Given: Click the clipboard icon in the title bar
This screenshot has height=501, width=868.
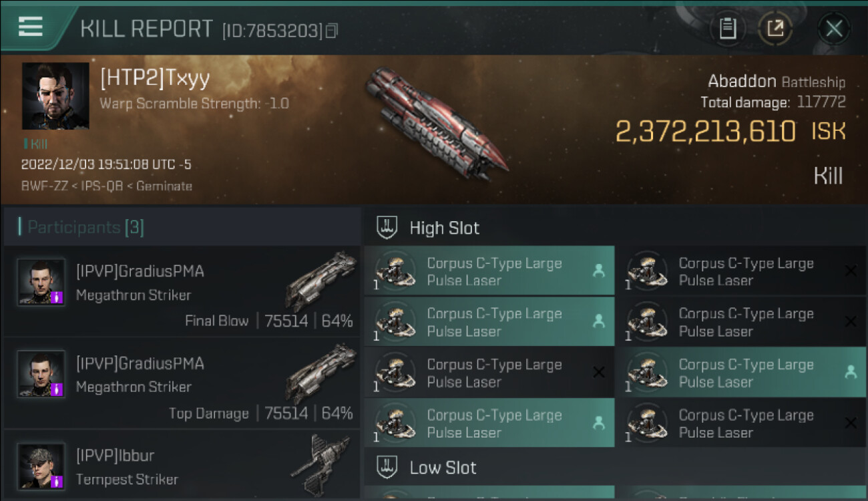Looking at the screenshot, I should point(728,29).
